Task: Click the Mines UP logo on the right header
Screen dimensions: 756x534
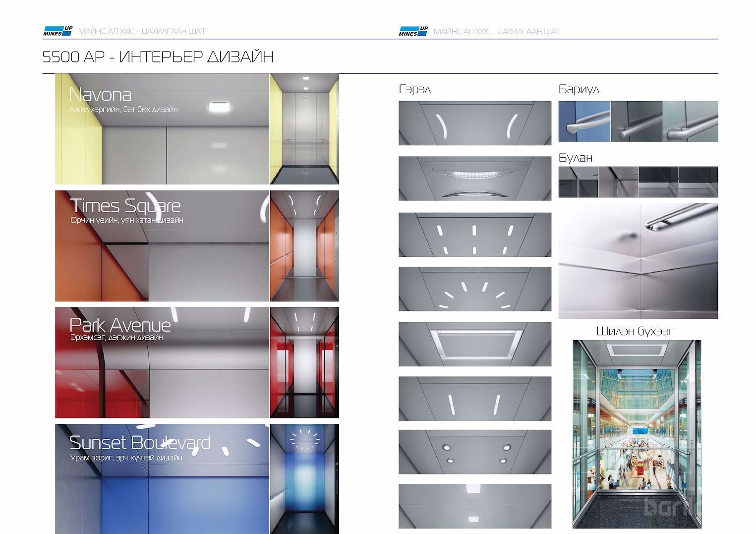Action: point(413,31)
